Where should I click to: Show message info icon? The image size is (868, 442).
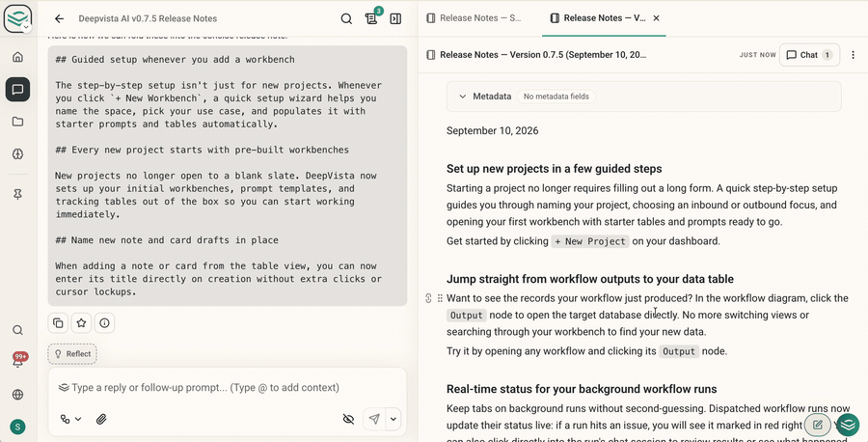tap(104, 323)
